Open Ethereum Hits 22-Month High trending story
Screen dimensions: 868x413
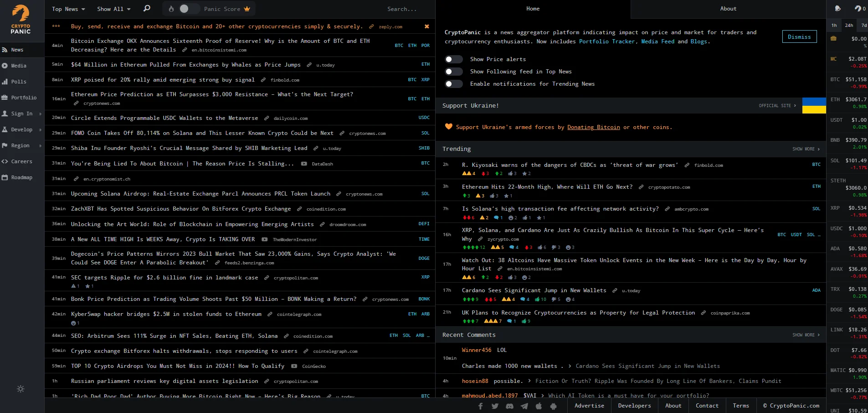coord(547,187)
